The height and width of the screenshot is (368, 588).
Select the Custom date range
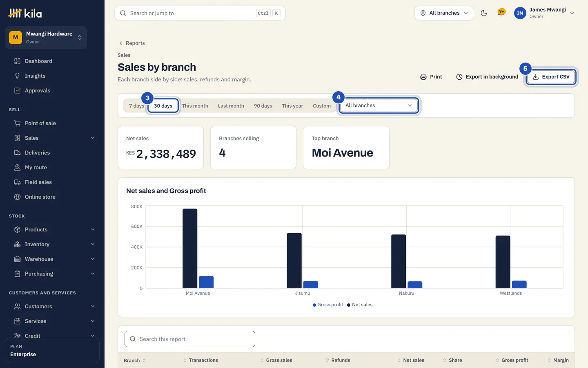click(x=322, y=106)
